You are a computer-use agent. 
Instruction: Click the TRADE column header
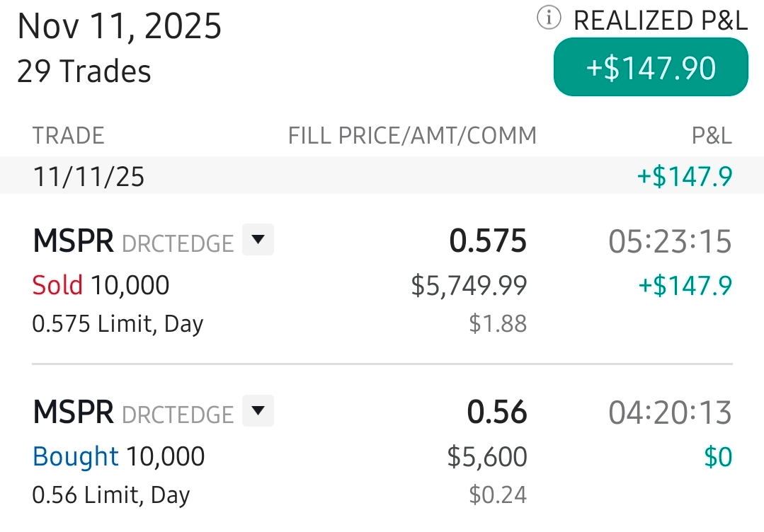pos(68,135)
